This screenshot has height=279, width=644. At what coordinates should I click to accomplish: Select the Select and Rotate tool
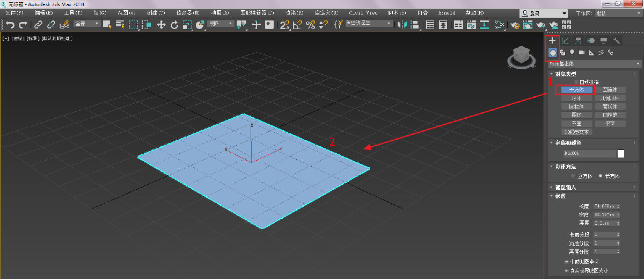click(x=174, y=24)
